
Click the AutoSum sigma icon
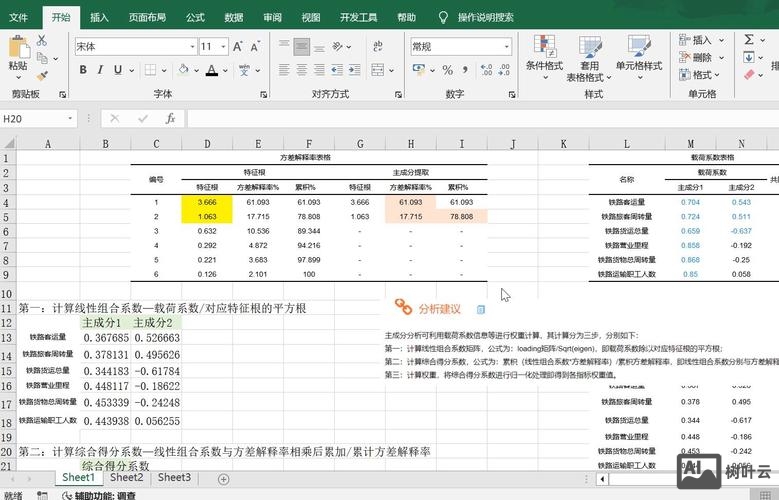point(749,40)
